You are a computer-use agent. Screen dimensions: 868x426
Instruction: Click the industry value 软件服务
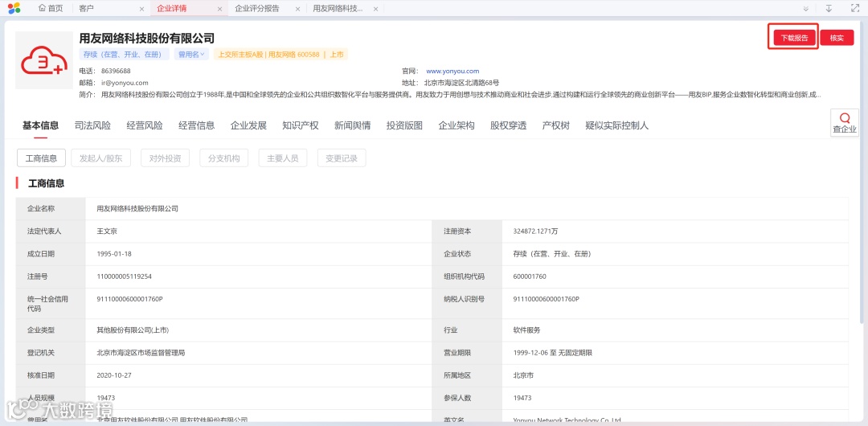click(x=526, y=330)
